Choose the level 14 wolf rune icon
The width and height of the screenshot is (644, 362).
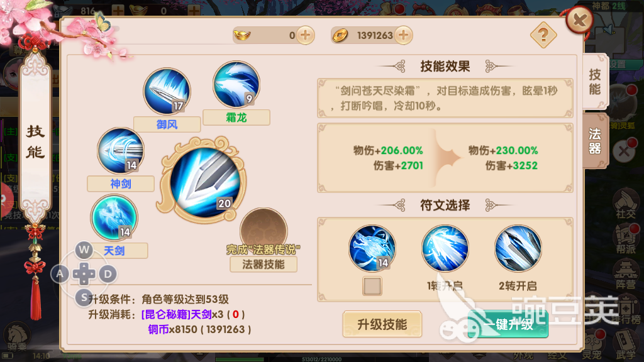coord(372,248)
